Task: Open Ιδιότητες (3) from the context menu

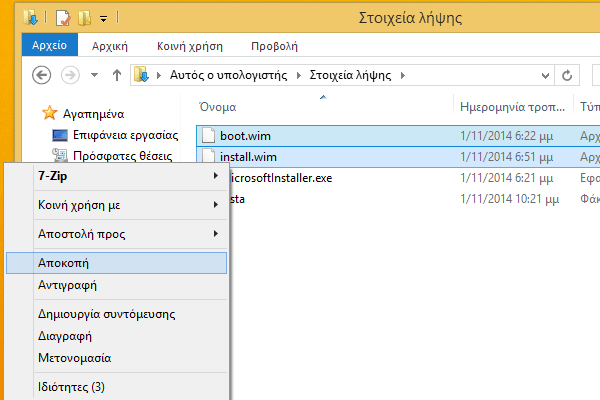Action: [117, 387]
